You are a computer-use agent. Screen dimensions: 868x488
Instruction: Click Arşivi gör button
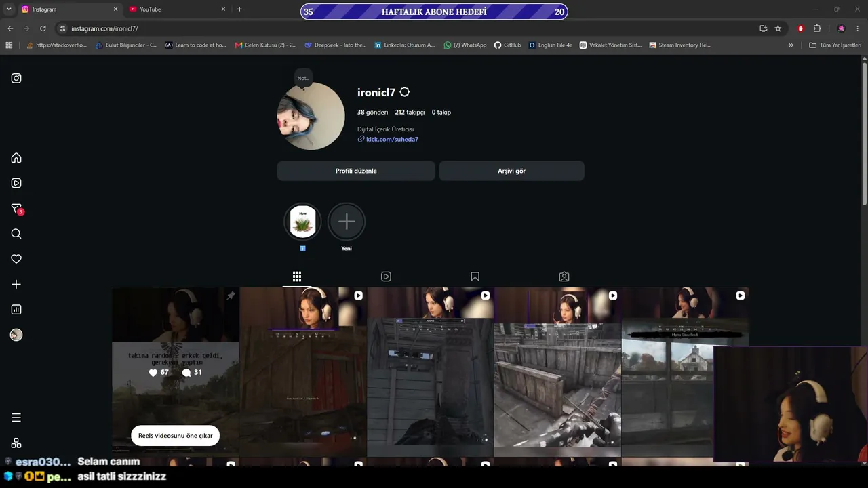point(511,171)
